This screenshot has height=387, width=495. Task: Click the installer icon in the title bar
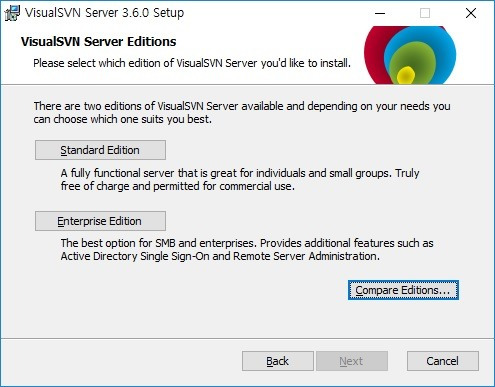pos(12,13)
